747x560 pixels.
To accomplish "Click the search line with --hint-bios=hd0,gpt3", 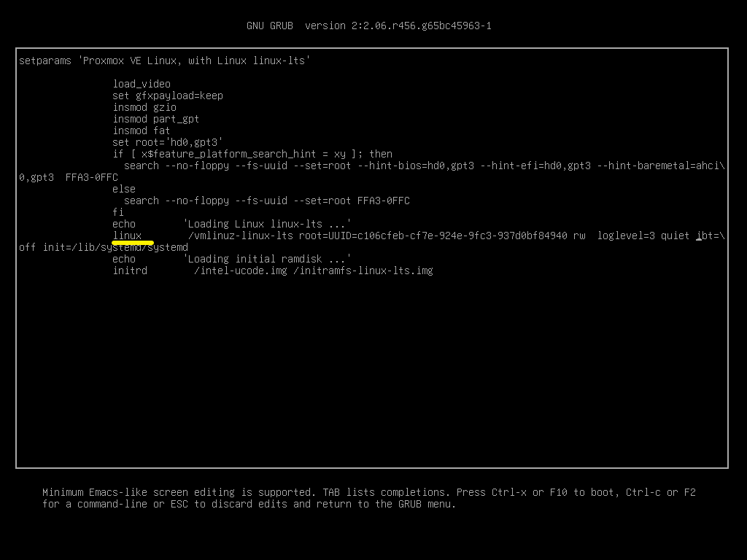I will click(x=424, y=166).
